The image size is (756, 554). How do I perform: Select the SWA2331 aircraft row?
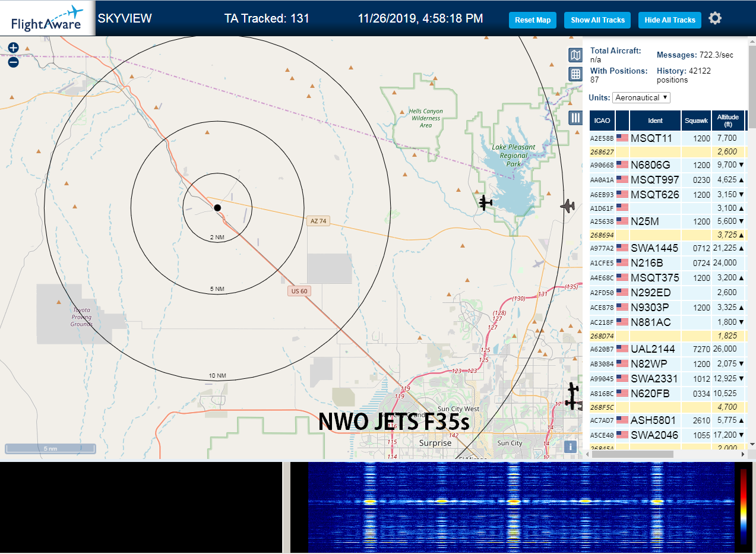click(668, 378)
